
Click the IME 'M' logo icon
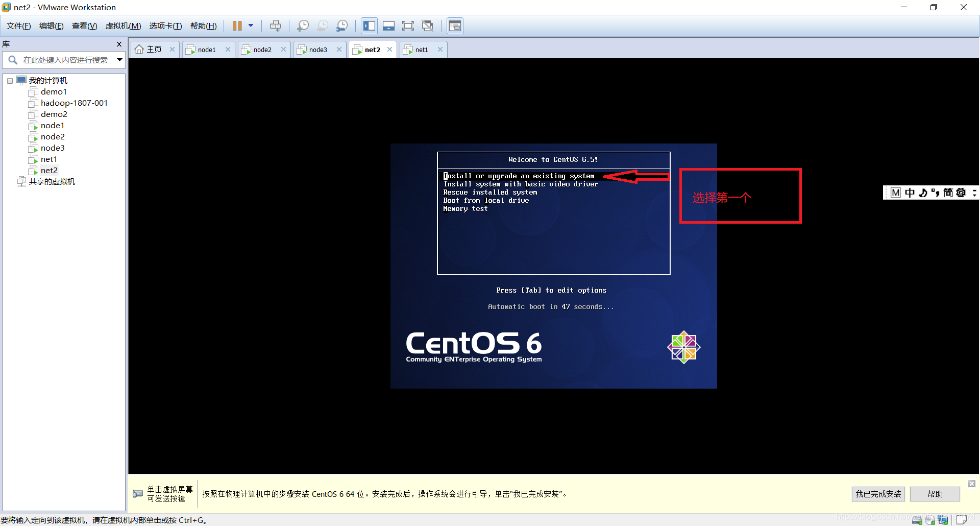click(x=896, y=193)
